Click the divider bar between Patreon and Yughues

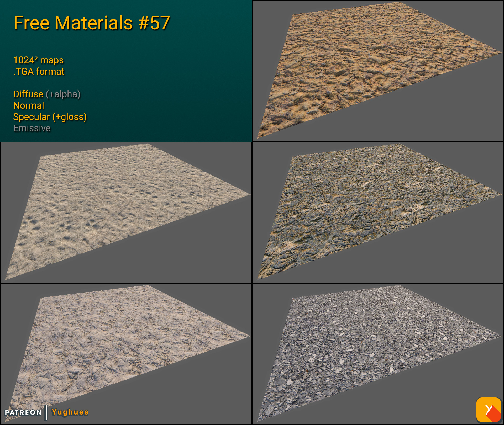coord(46,412)
